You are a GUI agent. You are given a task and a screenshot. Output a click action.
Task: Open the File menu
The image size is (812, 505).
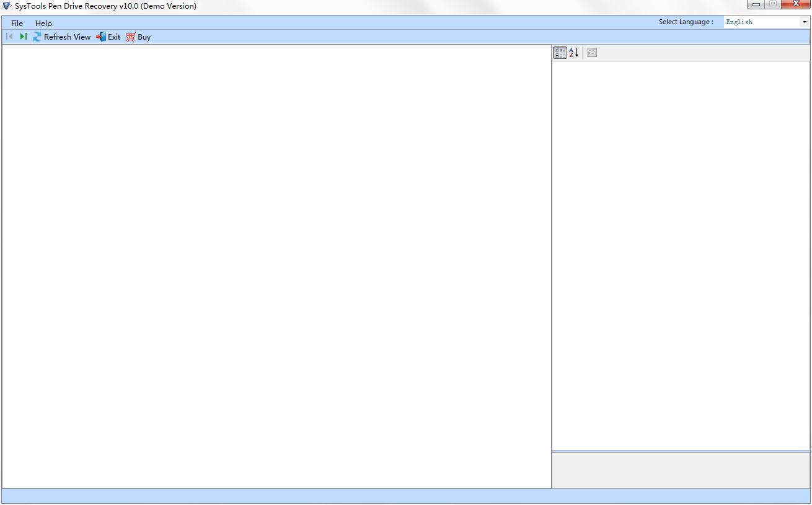pyautogui.click(x=17, y=23)
